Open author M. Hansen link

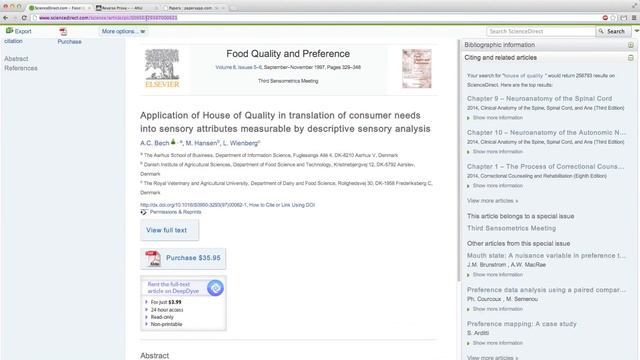click(x=202, y=143)
